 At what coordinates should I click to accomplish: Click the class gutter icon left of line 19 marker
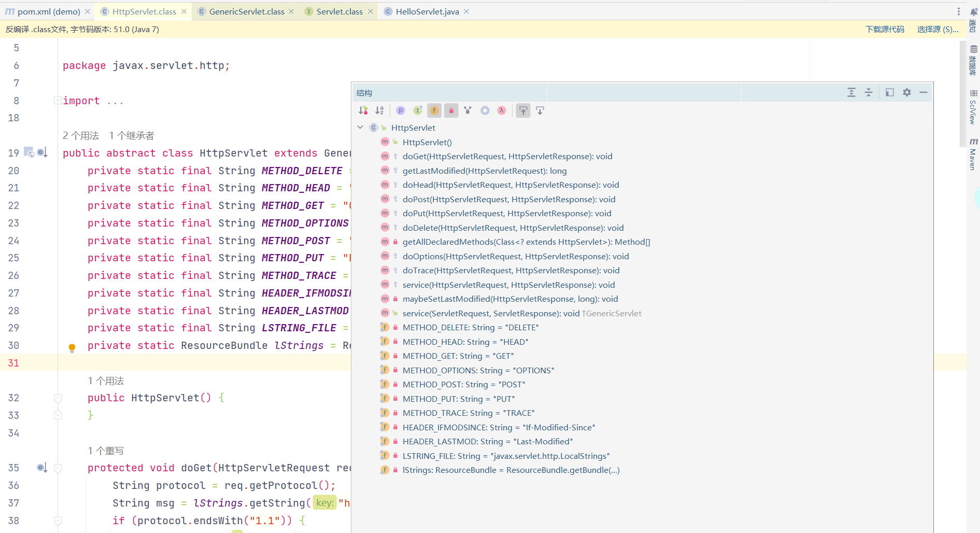29,152
